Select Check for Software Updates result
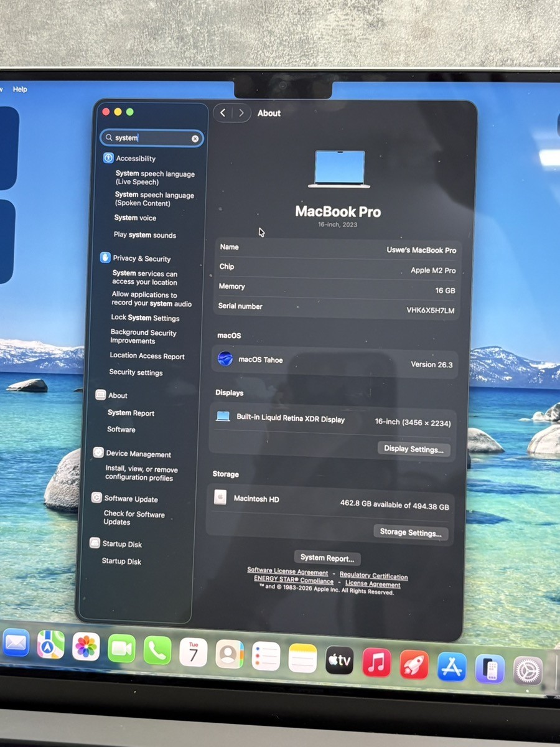 pyautogui.click(x=134, y=518)
